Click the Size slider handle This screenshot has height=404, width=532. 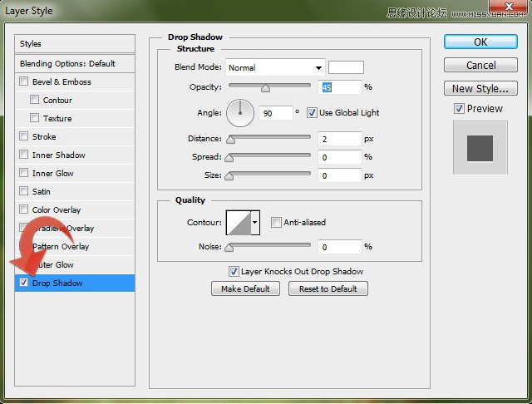pos(229,176)
